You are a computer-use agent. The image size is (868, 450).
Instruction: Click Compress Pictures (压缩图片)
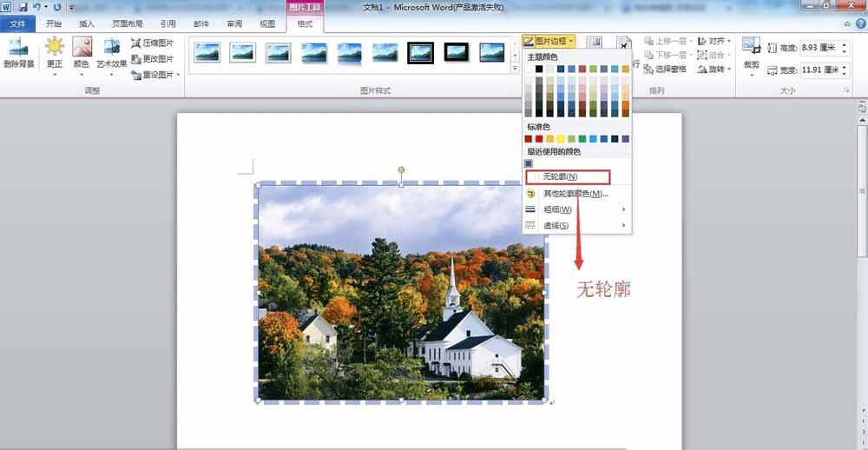pyautogui.click(x=153, y=43)
